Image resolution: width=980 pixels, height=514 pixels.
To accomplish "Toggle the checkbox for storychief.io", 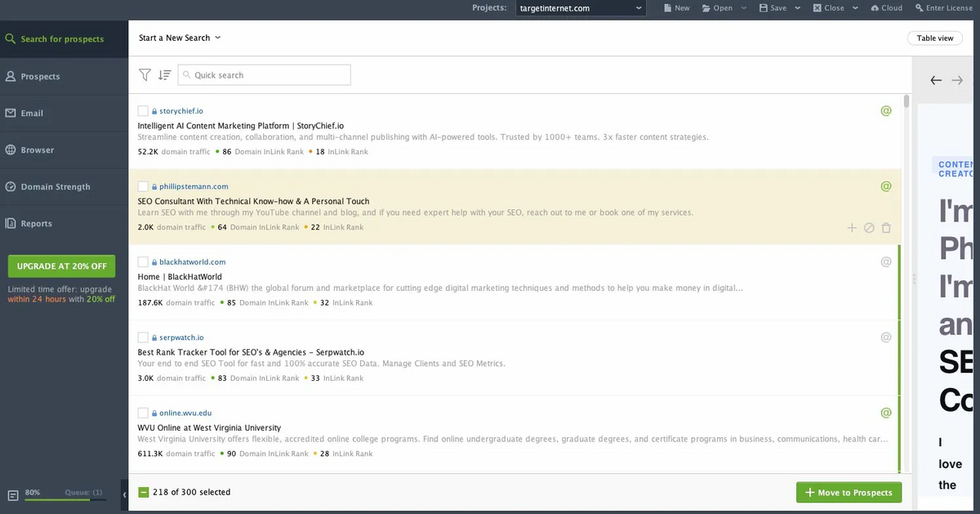I will tap(143, 110).
